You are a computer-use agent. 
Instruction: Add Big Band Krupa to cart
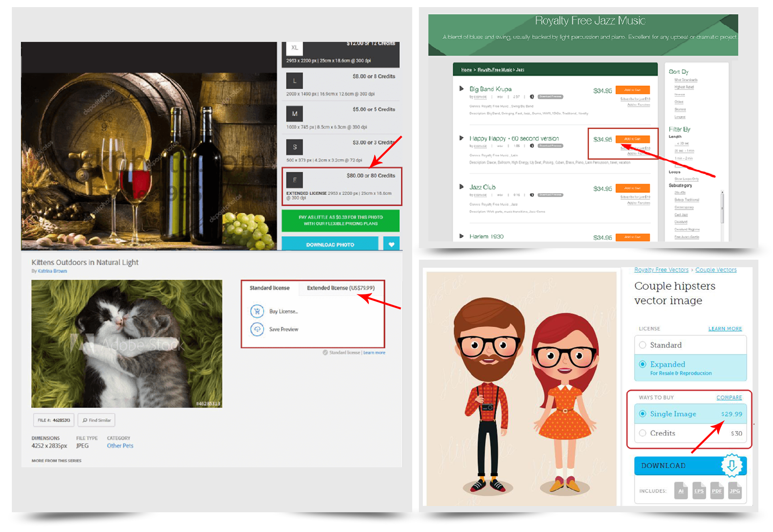click(632, 90)
